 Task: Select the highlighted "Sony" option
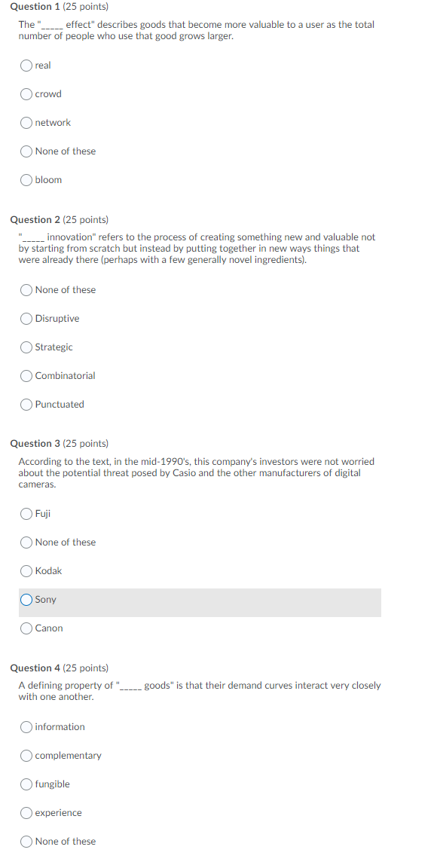click(x=26, y=599)
